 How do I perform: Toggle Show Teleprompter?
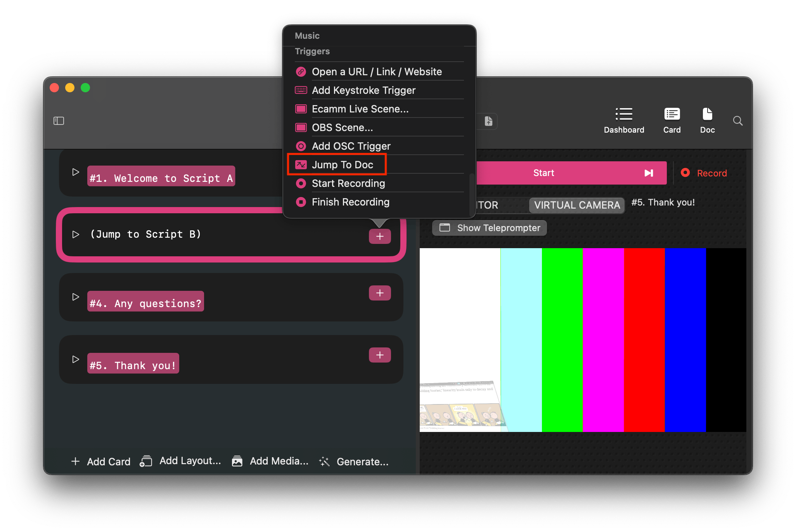coord(490,228)
